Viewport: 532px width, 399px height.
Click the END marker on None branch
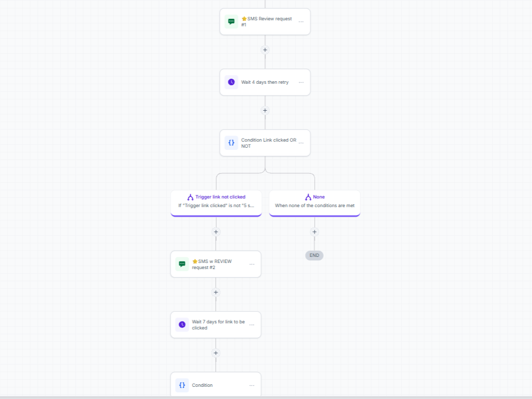point(314,255)
